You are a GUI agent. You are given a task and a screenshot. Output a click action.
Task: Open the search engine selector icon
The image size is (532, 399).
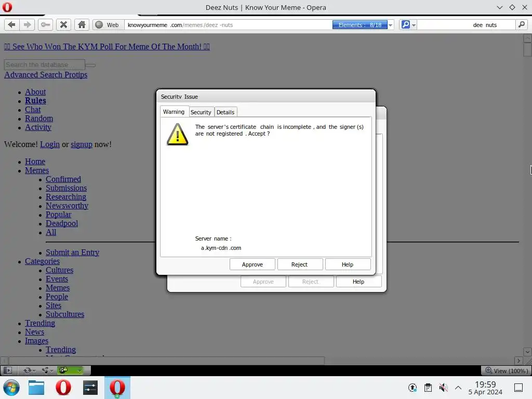click(408, 25)
